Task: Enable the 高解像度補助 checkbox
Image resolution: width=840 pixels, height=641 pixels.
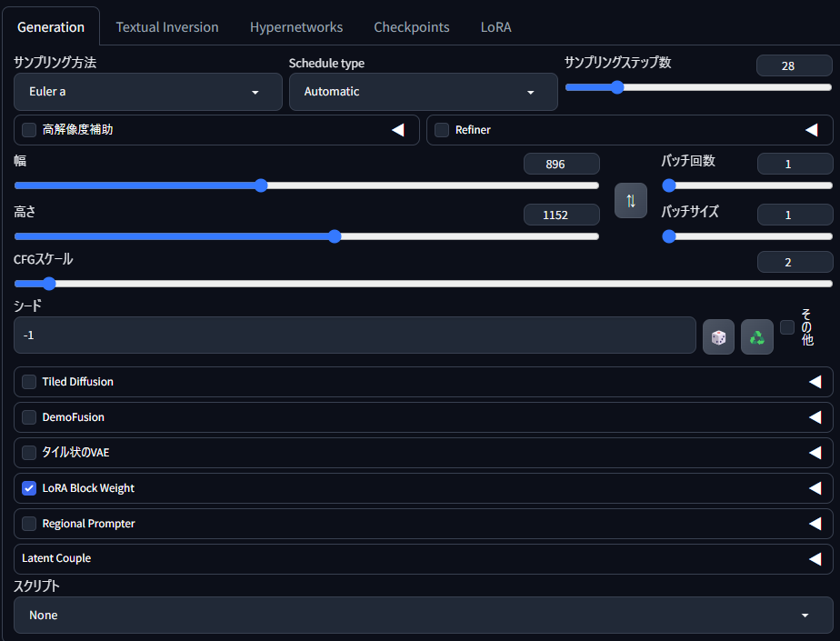Action: tap(29, 130)
